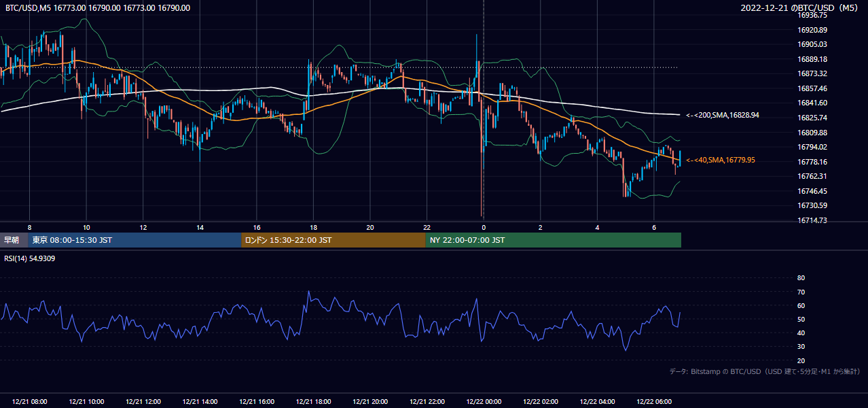The image size is (868, 408).
Task: Click the '2022-12-21 のBTC/USD (M5)' chart title
Action: [801, 7]
